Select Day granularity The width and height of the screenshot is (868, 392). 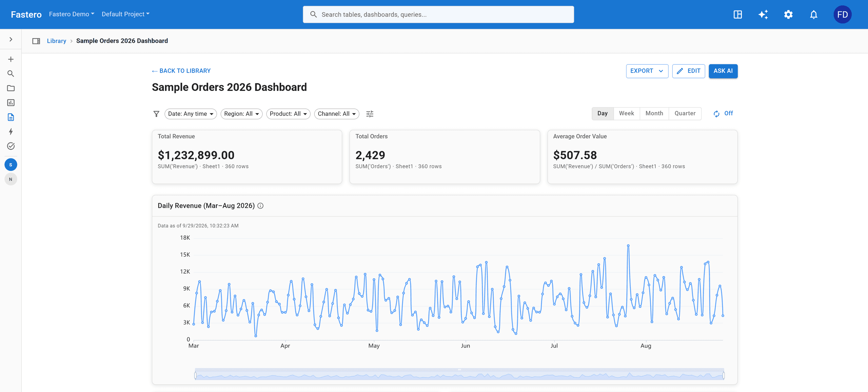(603, 113)
